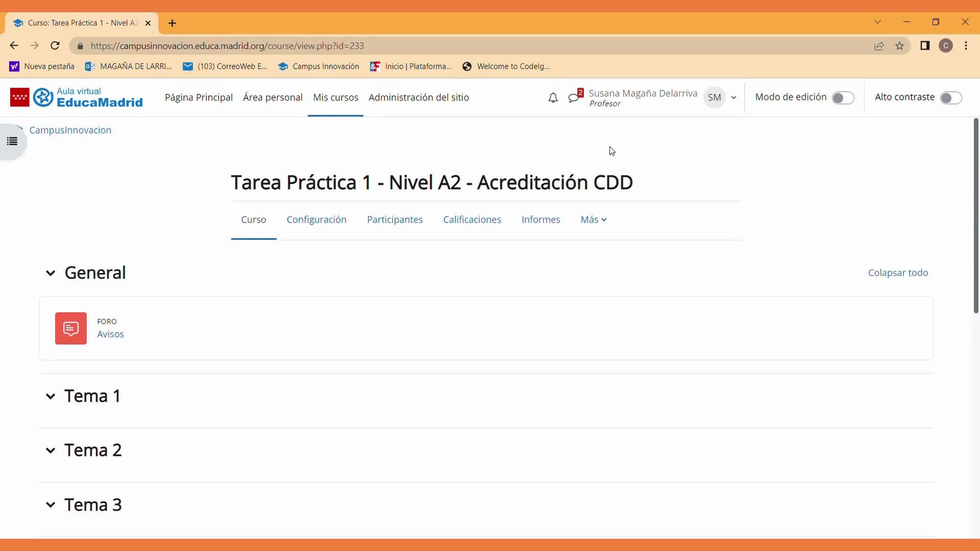The height and width of the screenshot is (551, 980).
Task: Open the Administración del sitio menu
Action: (x=419, y=97)
